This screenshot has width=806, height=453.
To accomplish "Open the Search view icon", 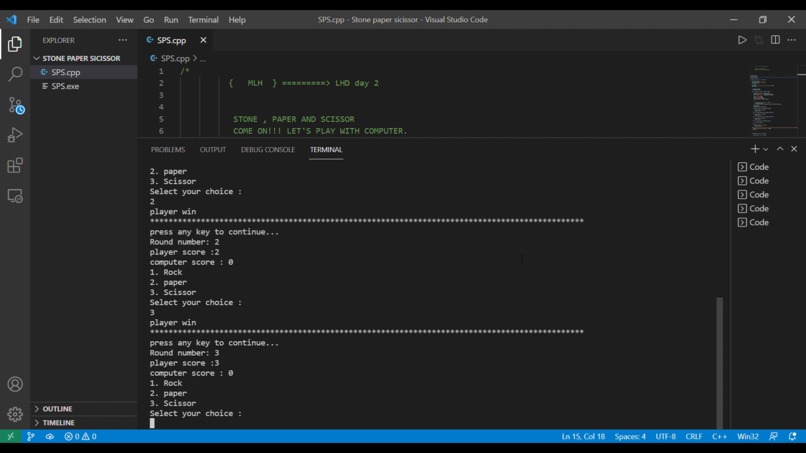I will pyautogui.click(x=15, y=75).
